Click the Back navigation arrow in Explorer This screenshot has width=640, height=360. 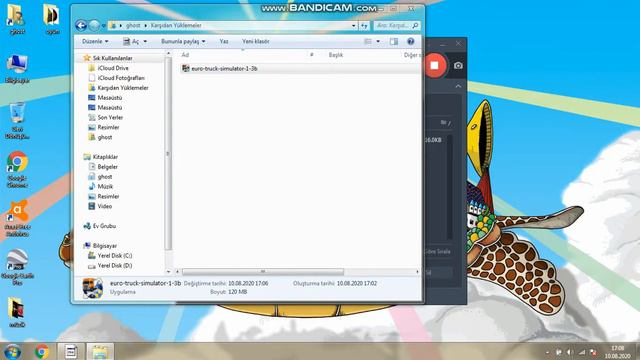[x=81, y=26]
